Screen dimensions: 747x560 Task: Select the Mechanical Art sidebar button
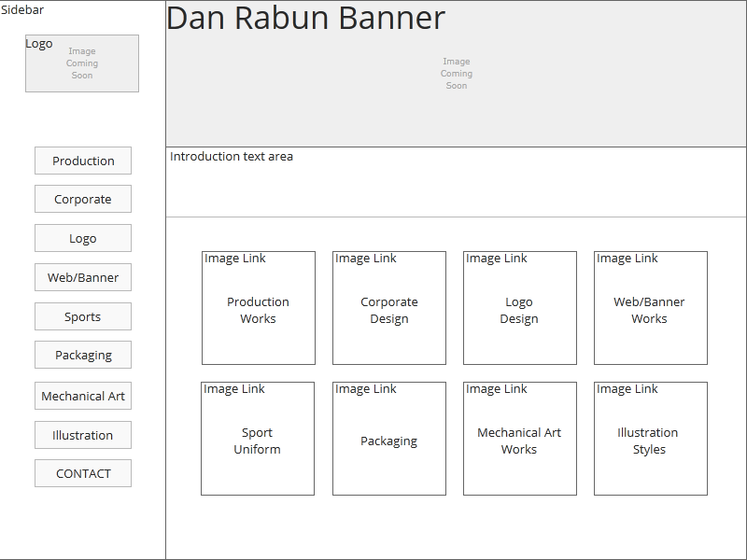[x=83, y=396]
